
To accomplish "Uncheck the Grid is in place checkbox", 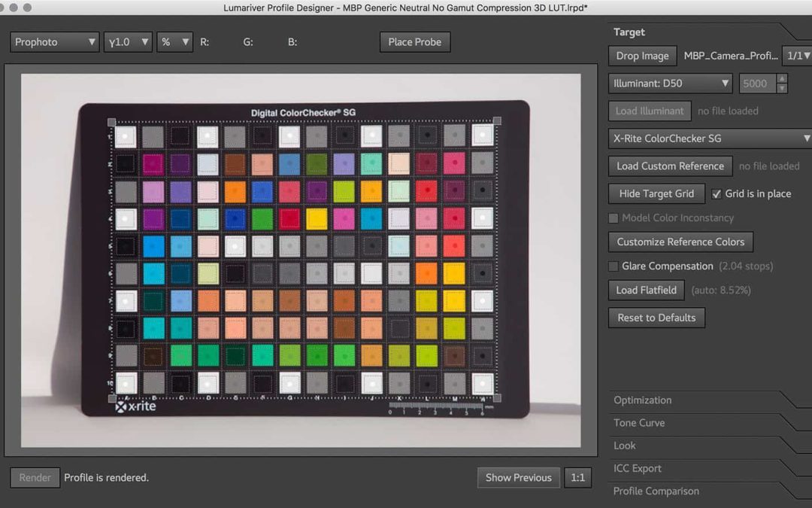I will tap(717, 193).
